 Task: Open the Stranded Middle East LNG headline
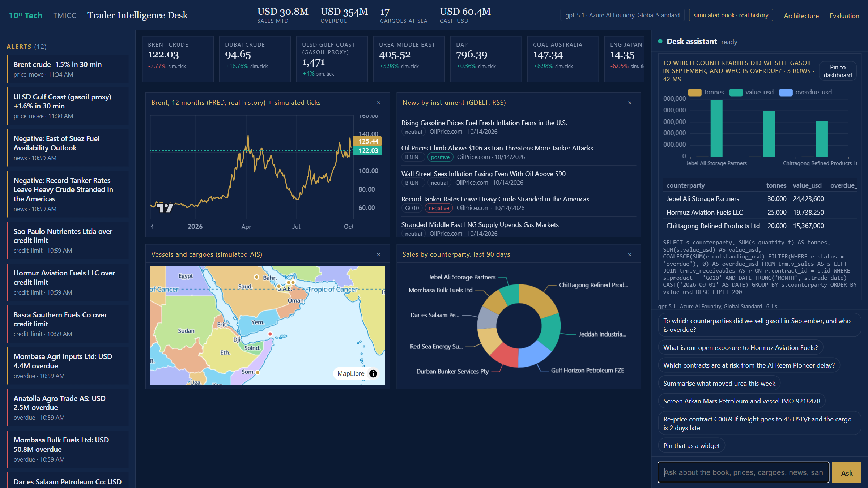point(480,225)
